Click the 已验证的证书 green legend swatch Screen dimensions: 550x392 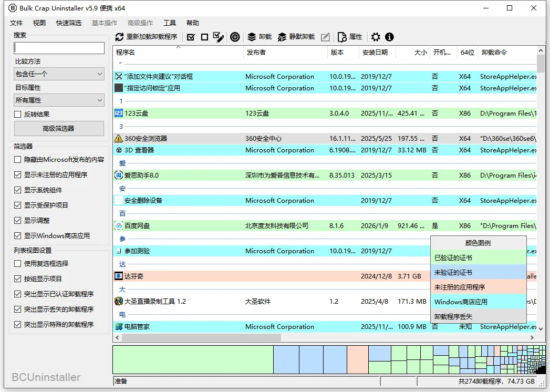point(479,257)
